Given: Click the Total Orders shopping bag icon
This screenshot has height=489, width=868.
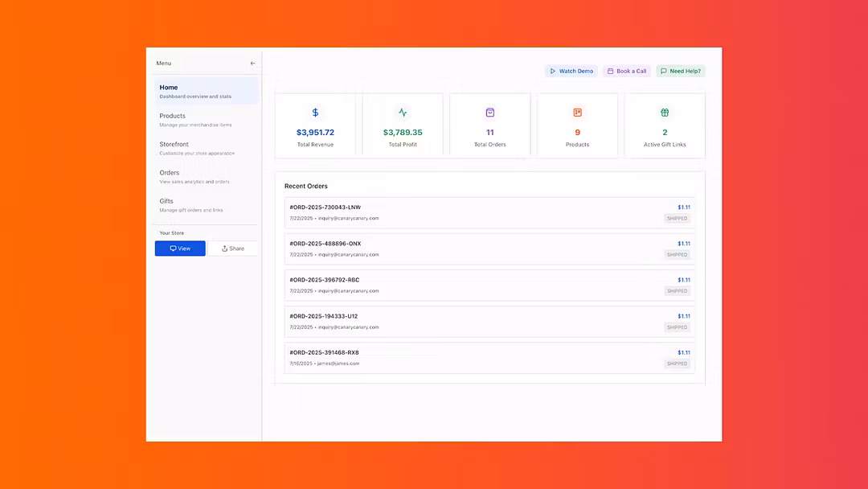Looking at the screenshot, I should coord(490,113).
